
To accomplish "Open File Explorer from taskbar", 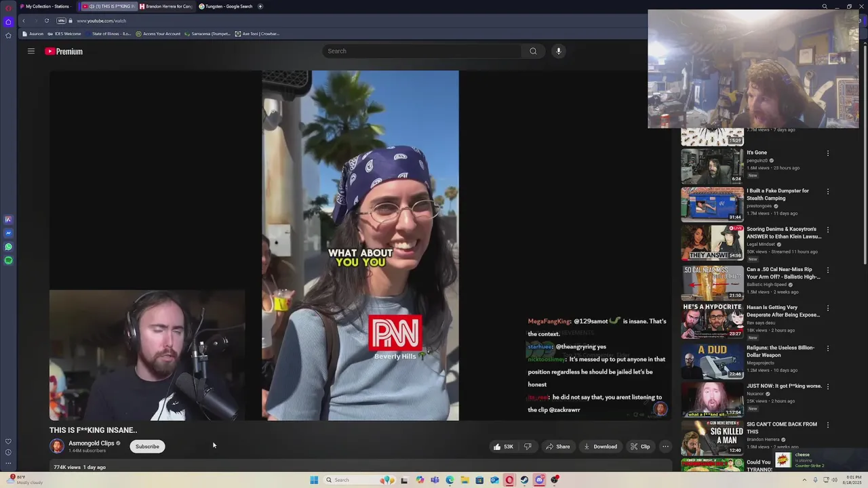I will 465,480.
